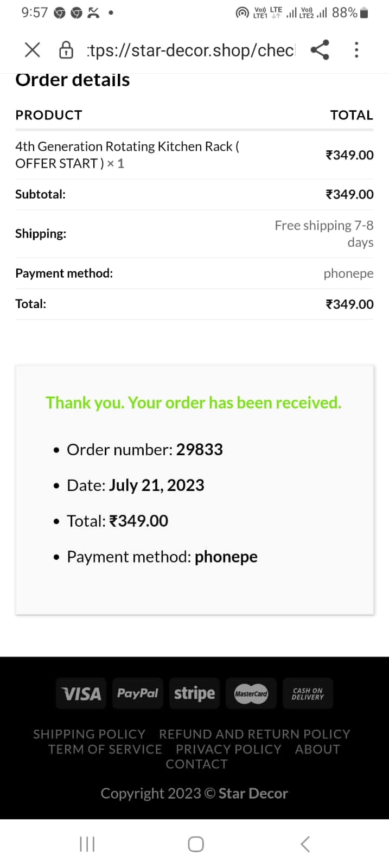Close the browser custom tab
The image size is (389, 868).
pyautogui.click(x=33, y=50)
